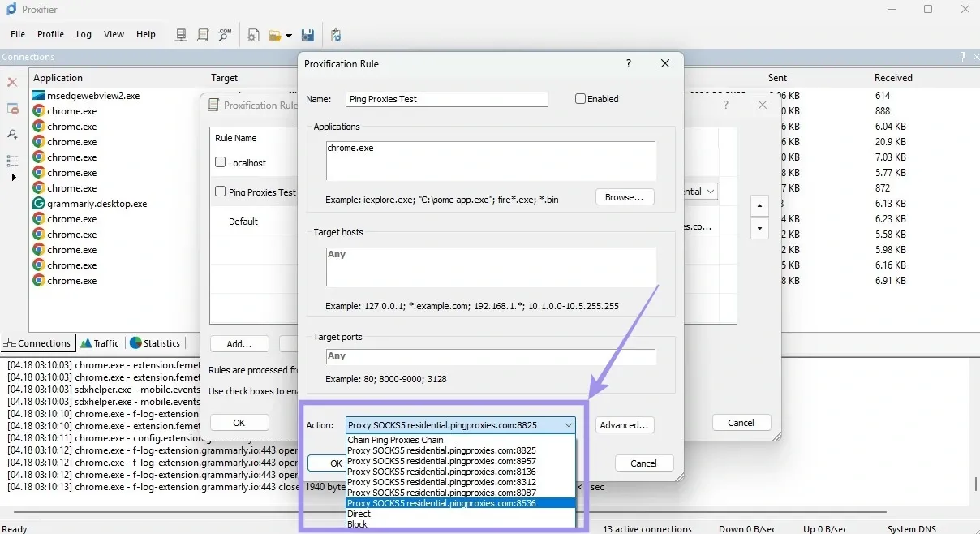Choose the Direct action option
This screenshot has width=980, height=534.
[x=460, y=514]
